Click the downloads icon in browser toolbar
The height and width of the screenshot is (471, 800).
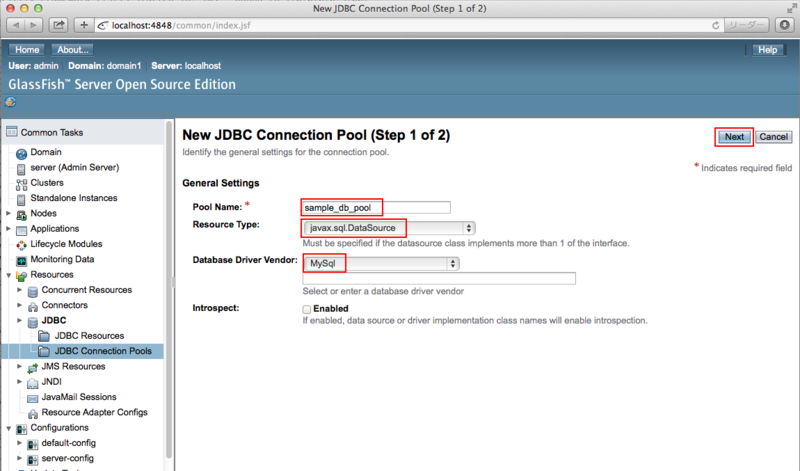pyautogui.click(x=785, y=24)
